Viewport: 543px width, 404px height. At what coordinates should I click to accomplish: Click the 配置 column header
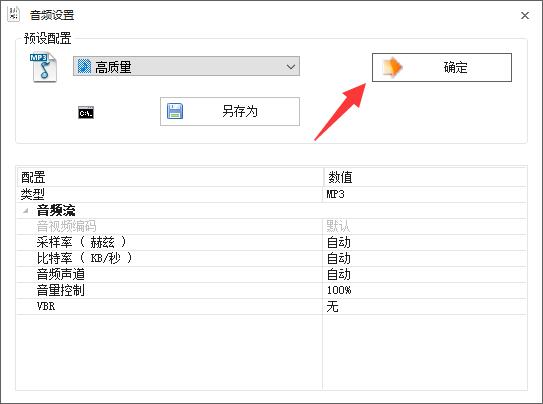(170, 177)
